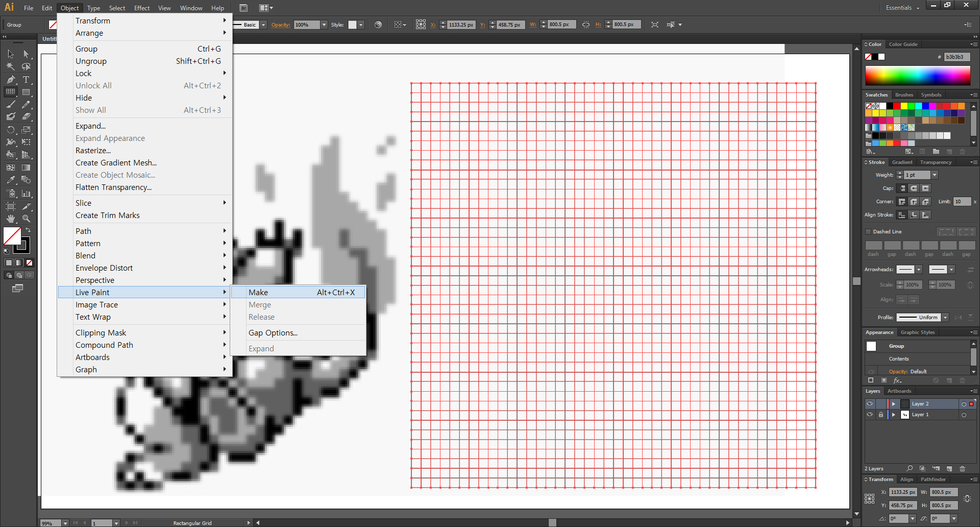Open the zoom level dropdown
The width and height of the screenshot is (980, 527).
click(65, 523)
